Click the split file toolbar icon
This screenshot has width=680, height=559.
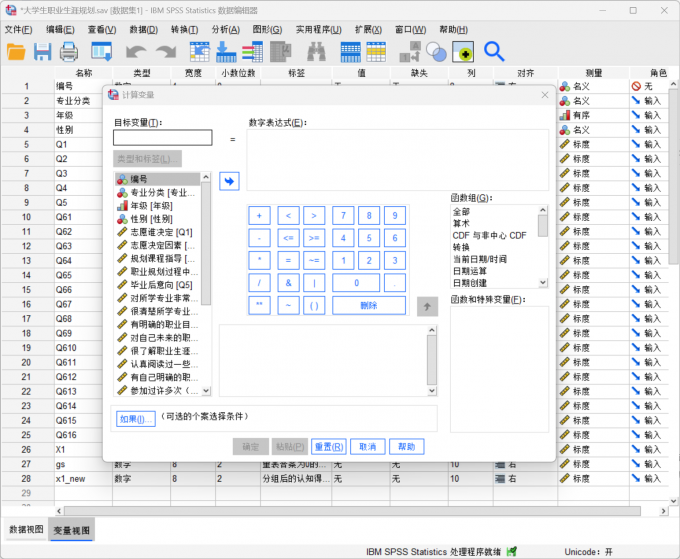coord(410,52)
